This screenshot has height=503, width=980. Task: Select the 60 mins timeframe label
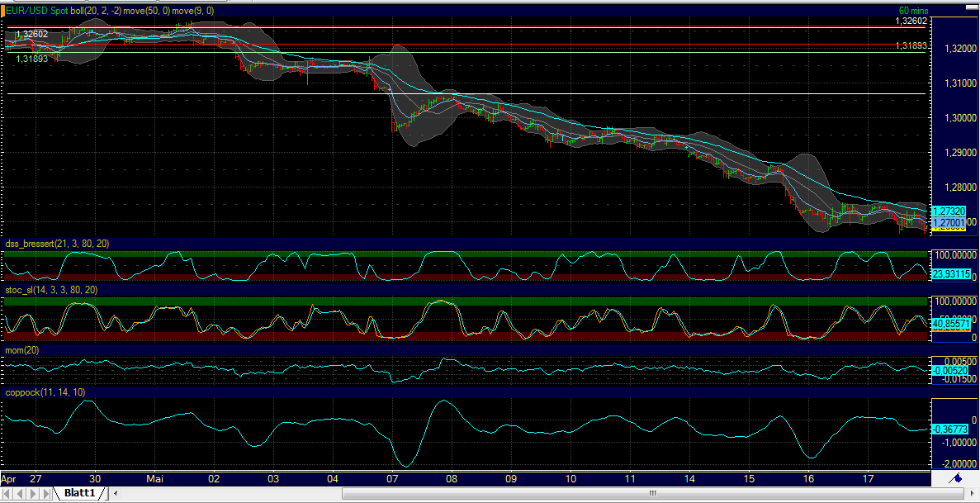[x=915, y=9]
